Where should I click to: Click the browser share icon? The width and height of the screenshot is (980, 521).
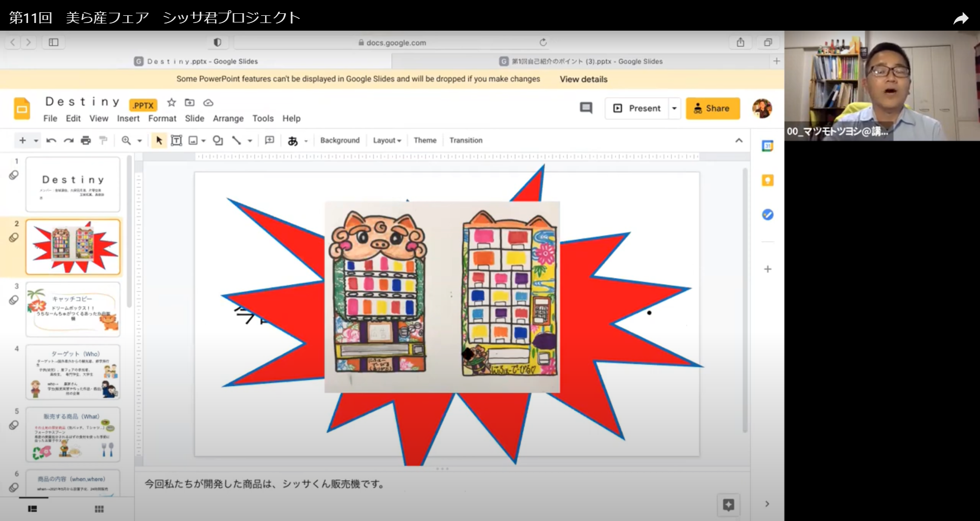point(740,42)
